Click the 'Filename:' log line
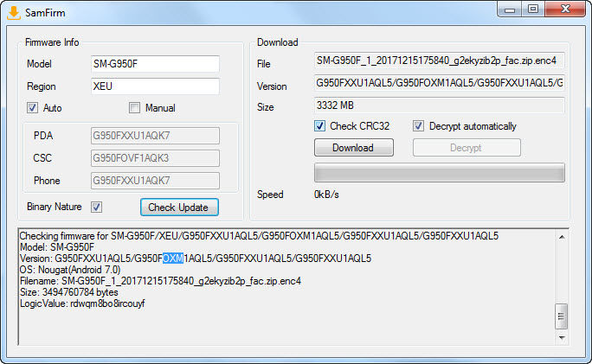The height and width of the screenshot is (364, 592). click(160, 281)
